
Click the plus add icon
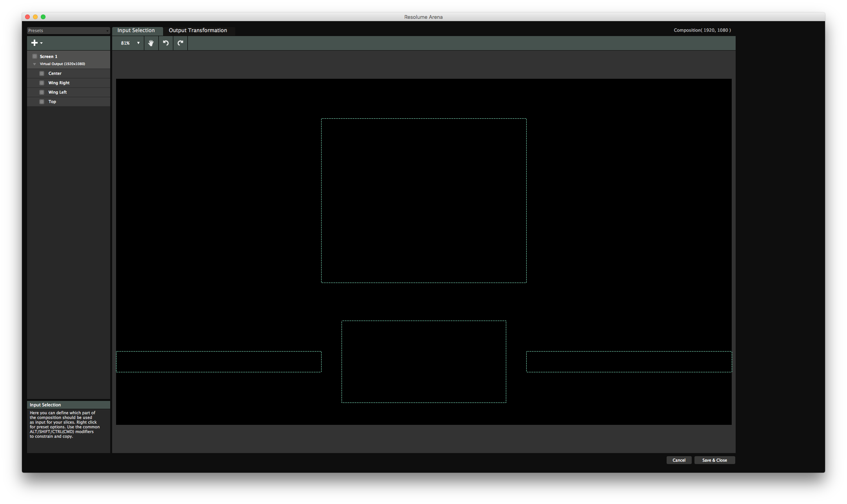click(x=35, y=43)
